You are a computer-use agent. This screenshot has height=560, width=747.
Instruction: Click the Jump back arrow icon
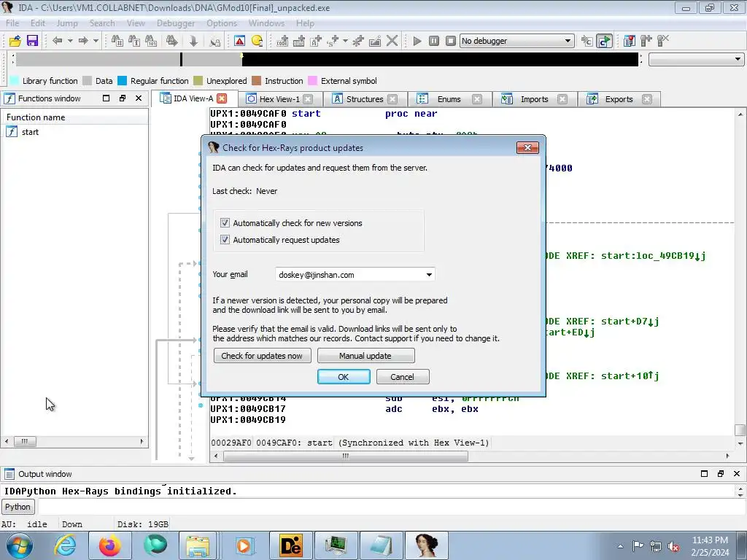(57, 41)
